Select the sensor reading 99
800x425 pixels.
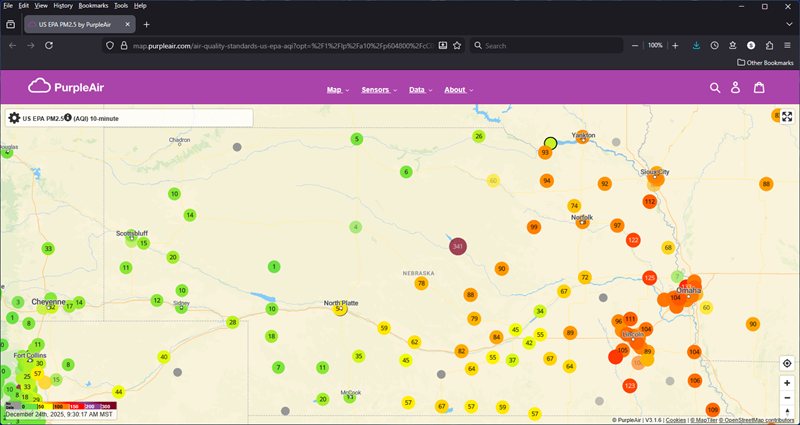click(534, 227)
